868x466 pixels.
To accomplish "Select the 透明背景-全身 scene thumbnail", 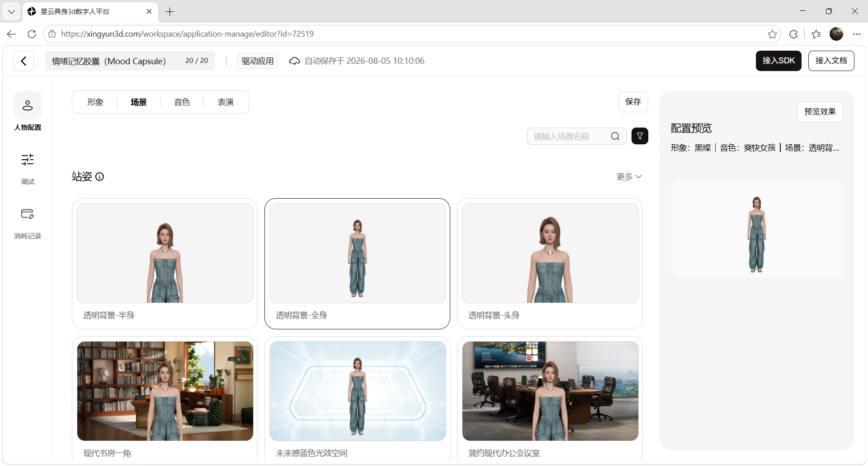I will tap(358, 253).
